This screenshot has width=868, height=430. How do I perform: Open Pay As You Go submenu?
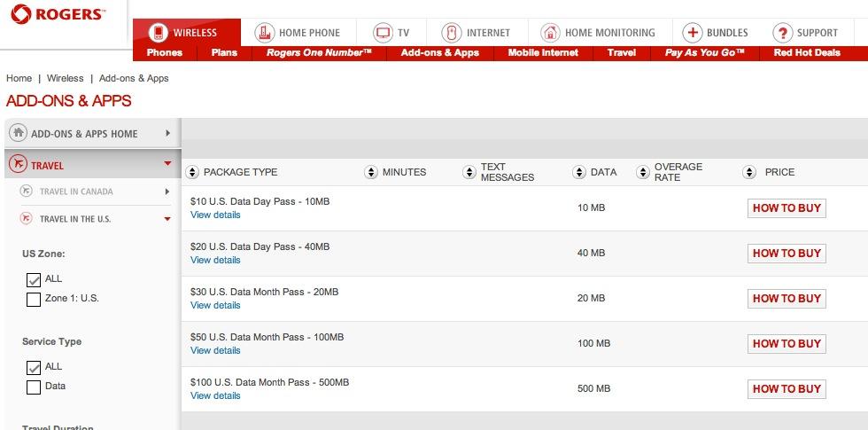[704, 52]
